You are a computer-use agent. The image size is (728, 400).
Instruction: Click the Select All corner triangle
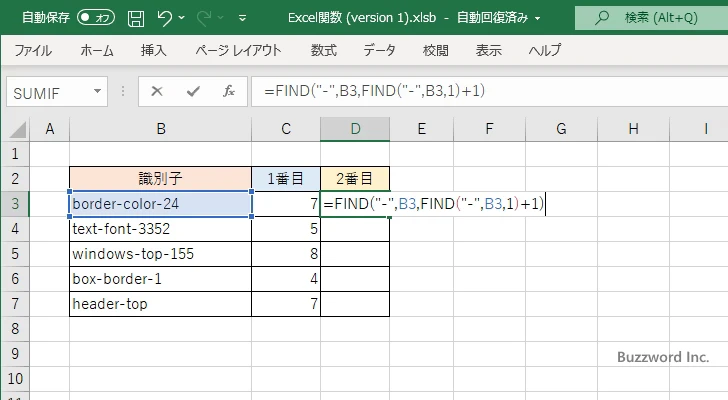18,129
